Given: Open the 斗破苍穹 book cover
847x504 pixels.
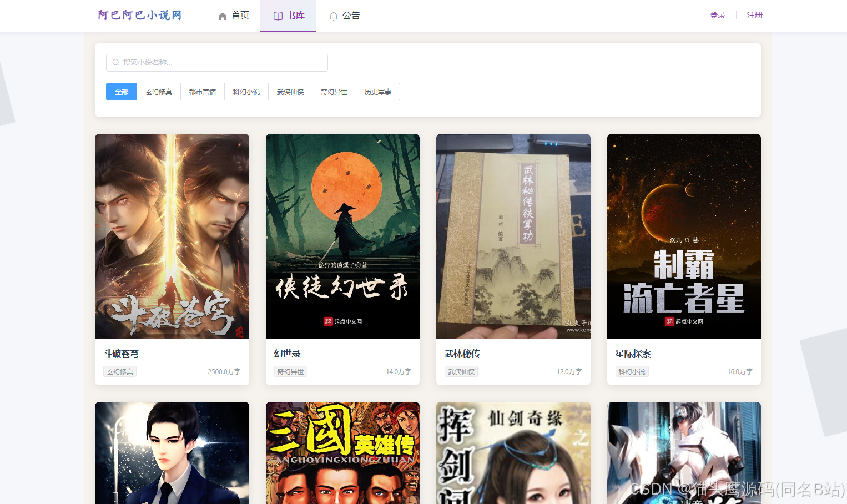Looking at the screenshot, I should click(172, 236).
